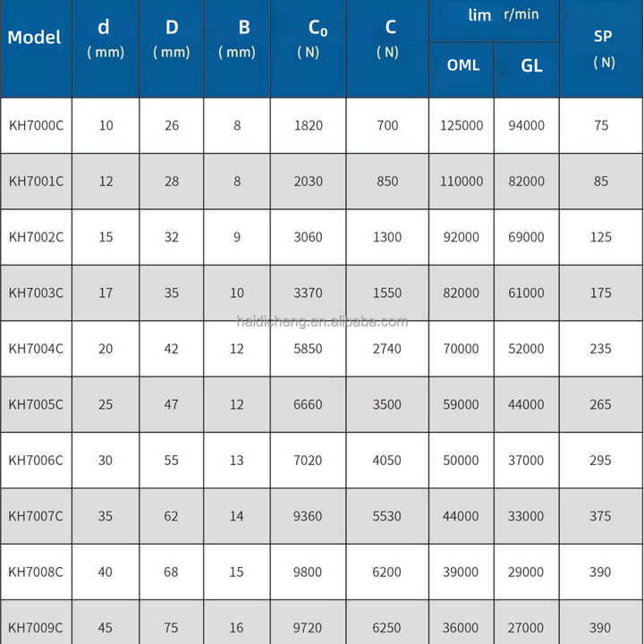Click the B (mm) width header
The image size is (644, 644).
click(x=237, y=39)
